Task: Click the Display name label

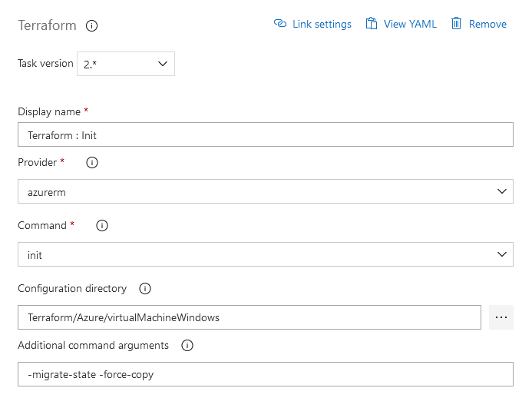Action: [49, 111]
